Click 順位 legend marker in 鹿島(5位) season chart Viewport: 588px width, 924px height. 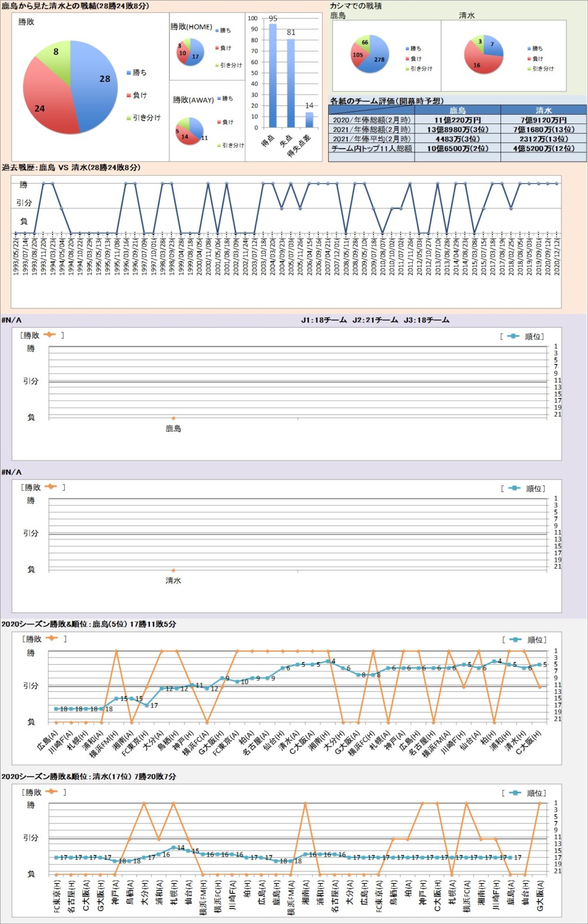(516, 639)
